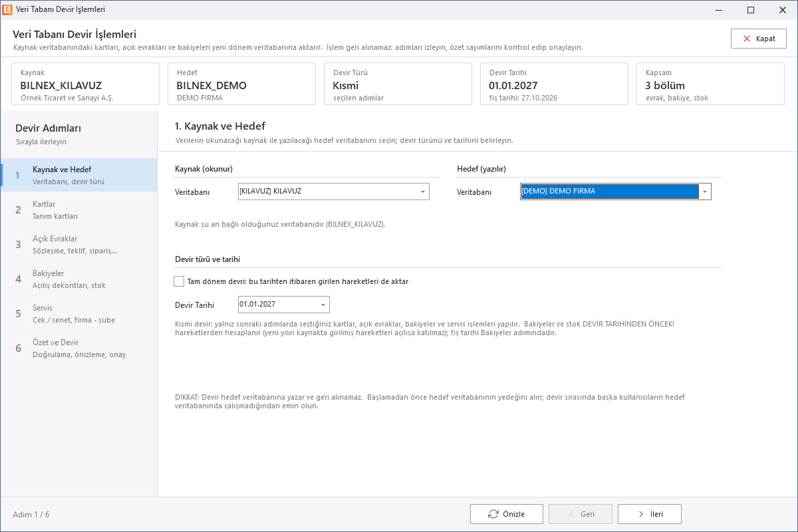This screenshot has height=532, width=798.
Task: Click the refresh icon on Önizle button
Action: coord(493,514)
